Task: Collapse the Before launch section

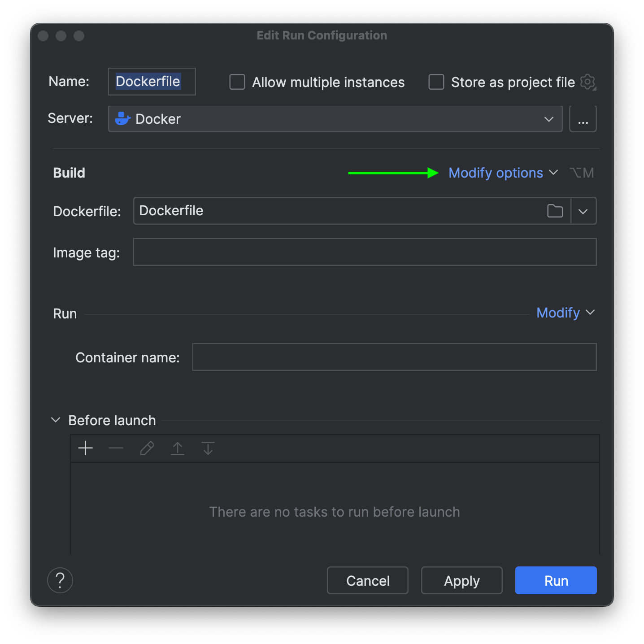Action: pyautogui.click(x=56, y=420)
